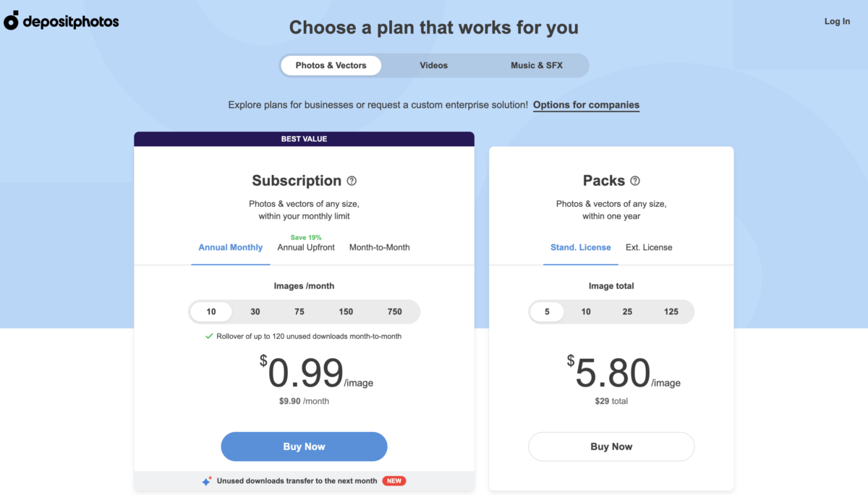Open the Month-to-Month billing option
868x495 pixels.
click(379, 247)
